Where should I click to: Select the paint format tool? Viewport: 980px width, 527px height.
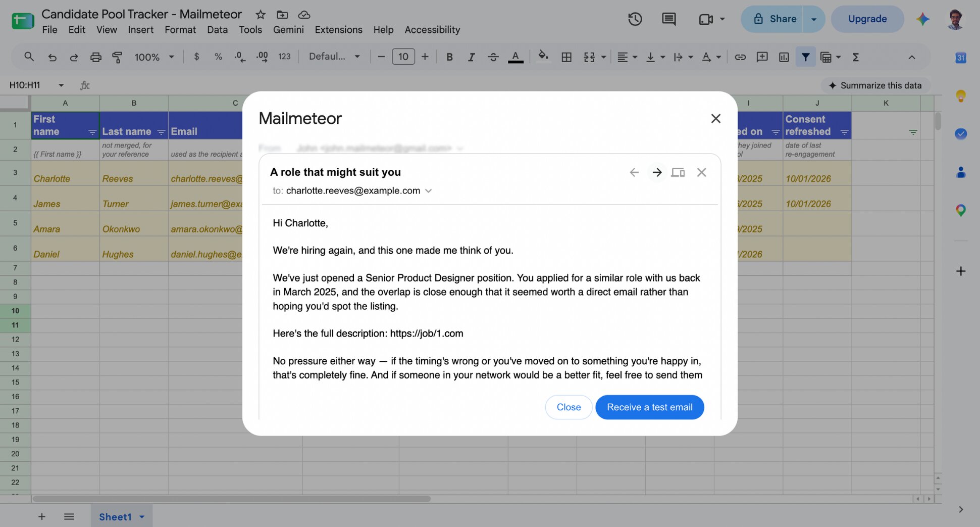117,57
